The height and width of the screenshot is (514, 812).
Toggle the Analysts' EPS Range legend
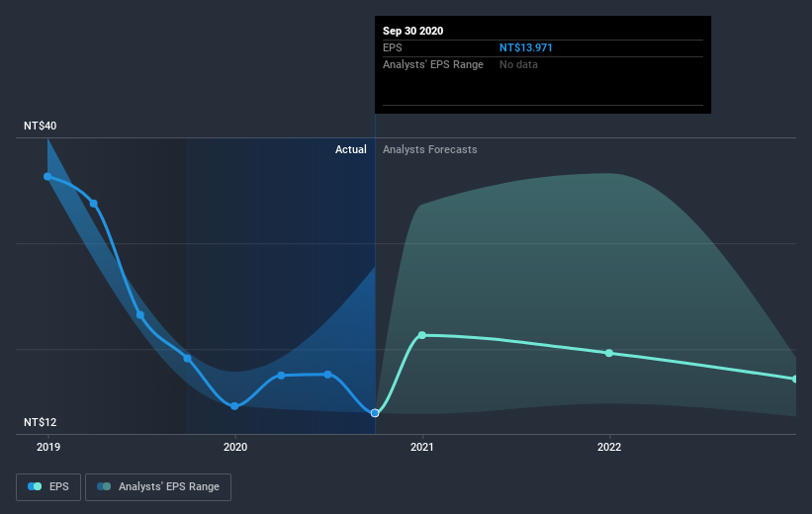click(158, 486)
